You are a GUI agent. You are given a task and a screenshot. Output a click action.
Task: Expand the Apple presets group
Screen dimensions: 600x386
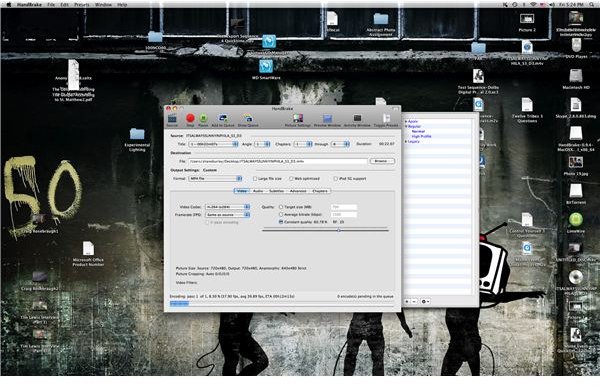tap(406, 121)
